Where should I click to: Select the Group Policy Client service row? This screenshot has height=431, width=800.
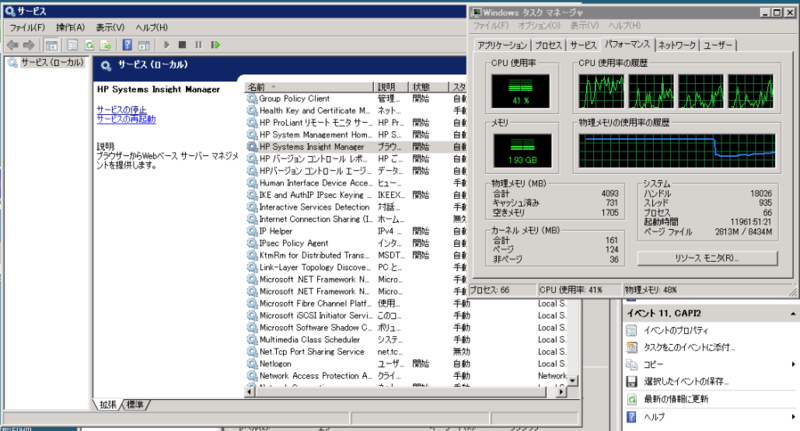[356, 98]
